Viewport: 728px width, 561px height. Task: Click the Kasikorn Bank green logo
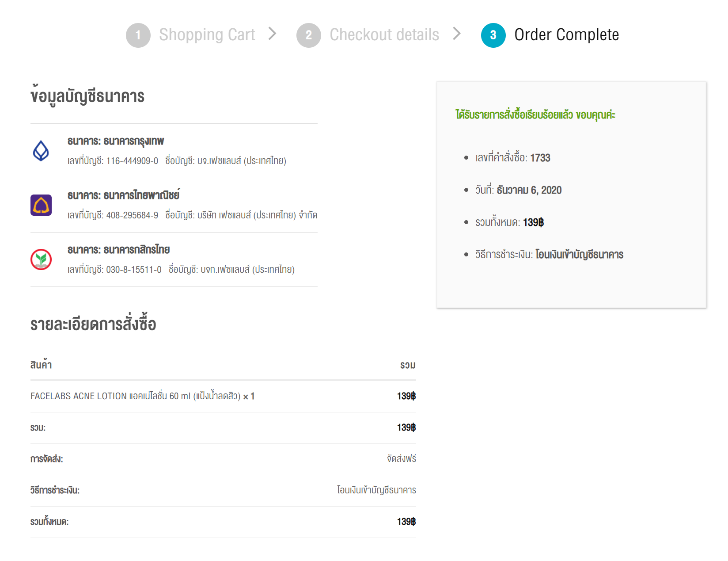pos(41,260)
